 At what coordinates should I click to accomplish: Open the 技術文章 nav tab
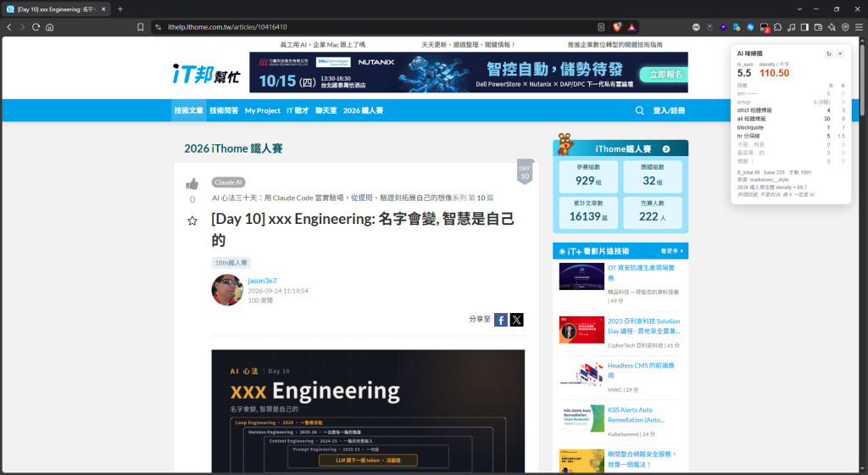tap(189, 111)
